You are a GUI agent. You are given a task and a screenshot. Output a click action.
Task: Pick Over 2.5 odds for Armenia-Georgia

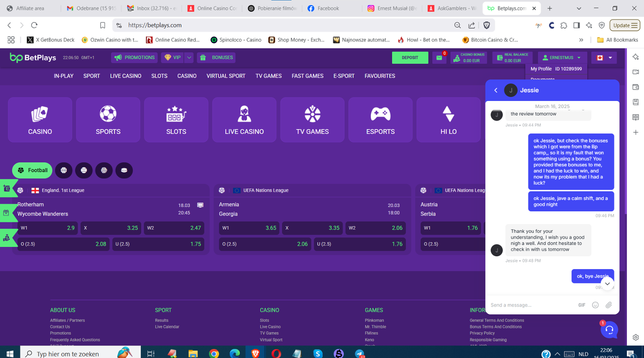(264, 244)
